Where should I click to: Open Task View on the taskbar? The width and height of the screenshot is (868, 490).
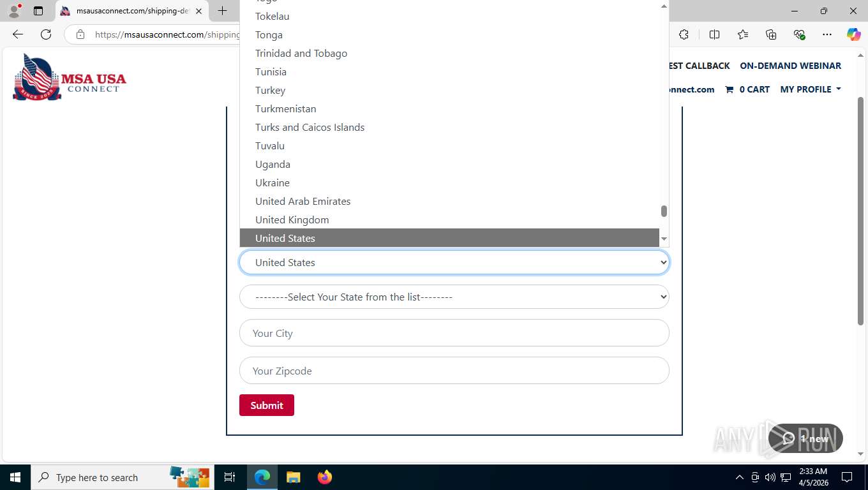(230, 477)
